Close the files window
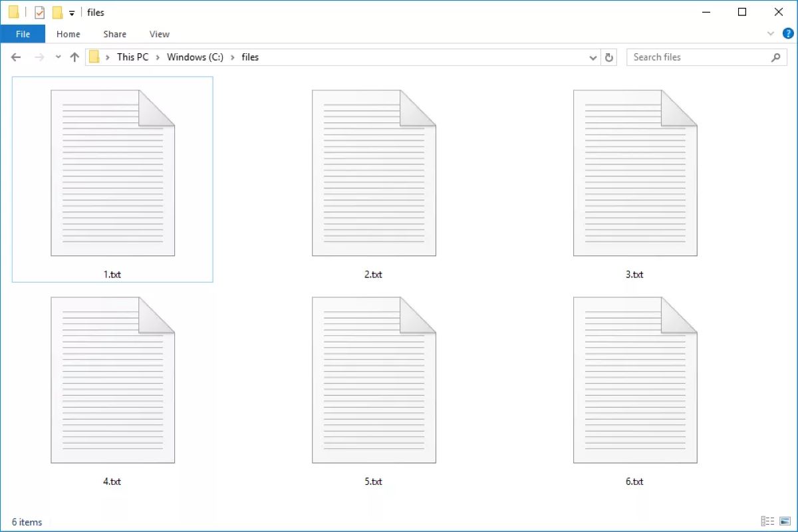The height and width of the screenshot is (532, 798). (779, 12)
